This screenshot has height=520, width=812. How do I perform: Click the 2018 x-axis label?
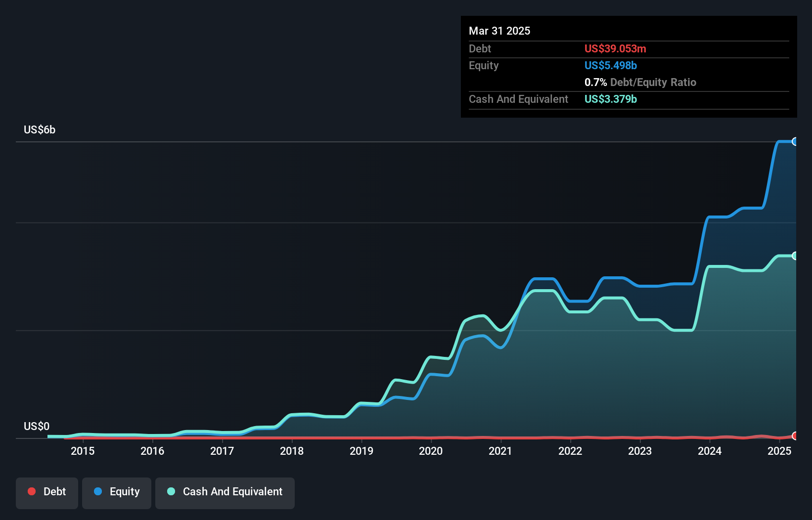(292, 451)
